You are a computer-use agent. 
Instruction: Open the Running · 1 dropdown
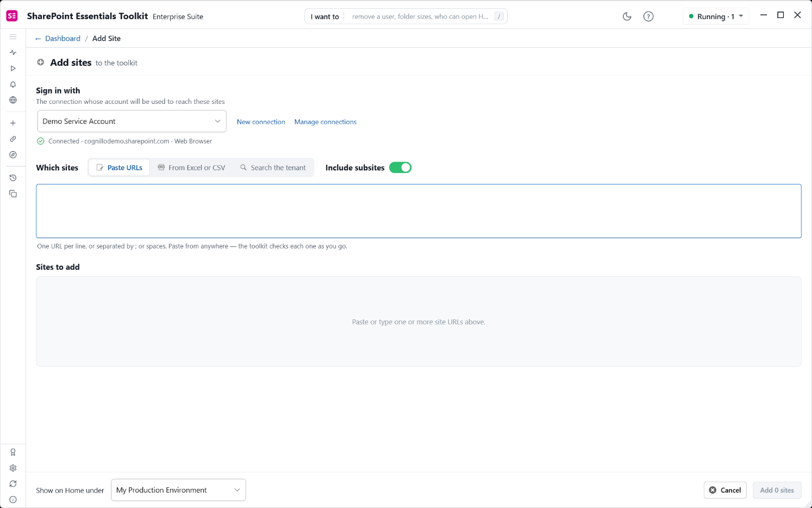point(716,16)
